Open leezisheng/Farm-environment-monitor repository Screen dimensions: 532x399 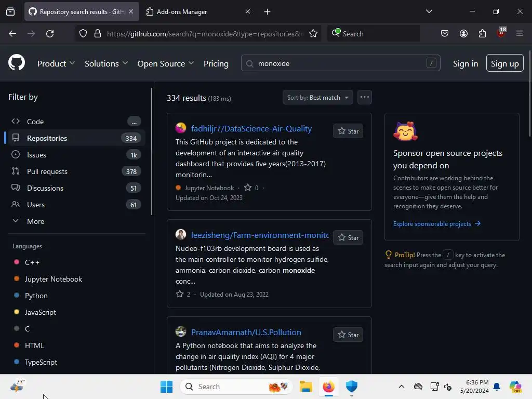point(260,235)
